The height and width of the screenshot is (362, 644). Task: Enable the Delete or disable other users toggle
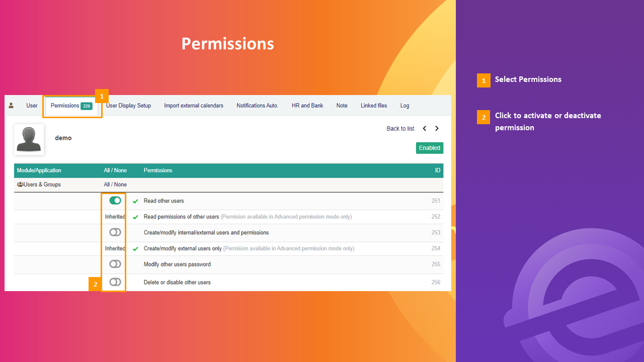[114, 282]
